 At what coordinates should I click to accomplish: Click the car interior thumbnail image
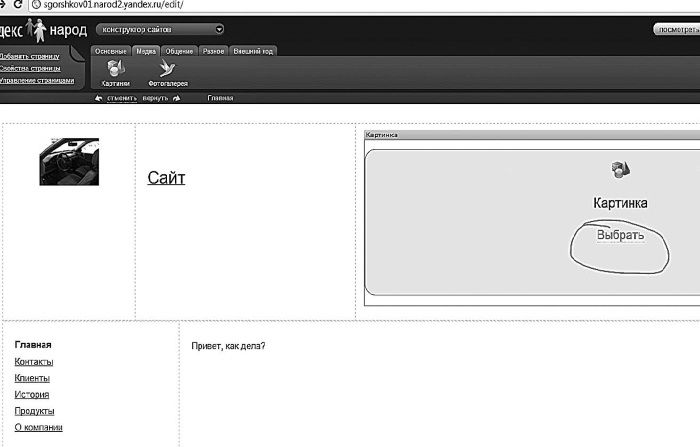coord(69,162)
